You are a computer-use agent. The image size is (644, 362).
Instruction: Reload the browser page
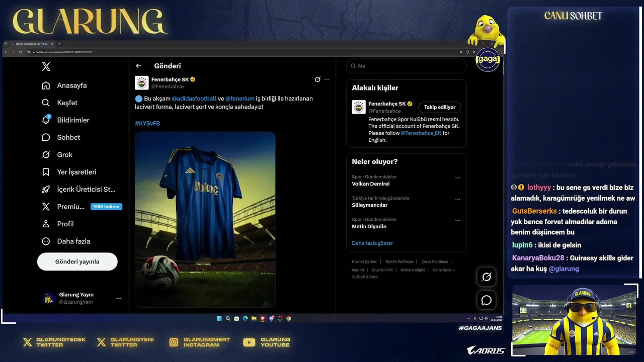(20, 52)
